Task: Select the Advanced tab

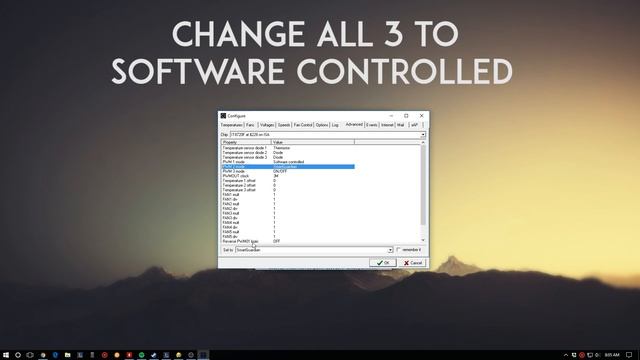Action: [354, 124]
